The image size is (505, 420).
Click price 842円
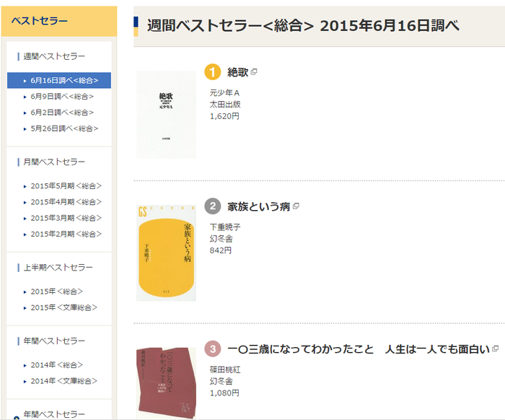[x=221, y=250]
